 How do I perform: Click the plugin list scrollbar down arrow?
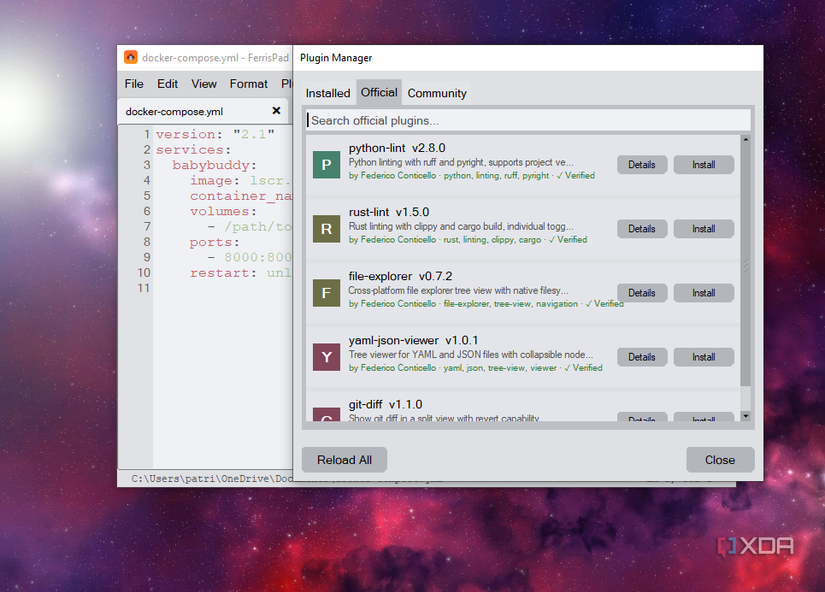pyautogui.click(x=746, y=416)
